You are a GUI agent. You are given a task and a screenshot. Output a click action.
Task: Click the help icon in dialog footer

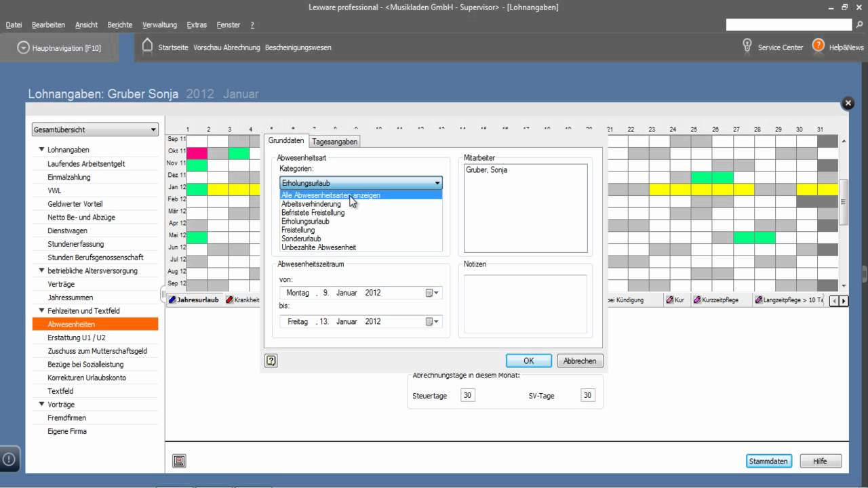[x=271, y=361]
